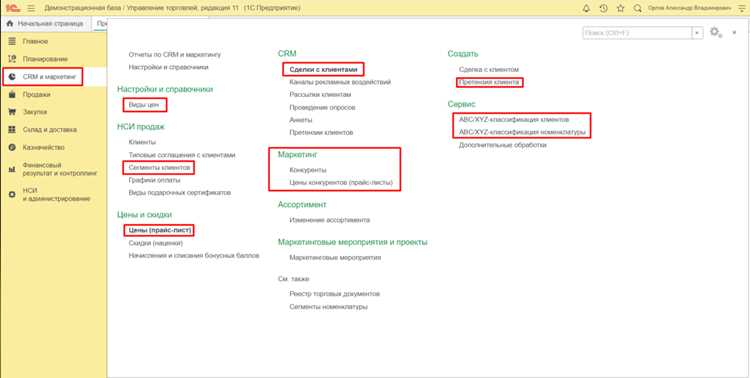Open the Закупки section in sidebar
Image resolution: width=750 pixels, height=378 pixels.
tap(35, 112)
